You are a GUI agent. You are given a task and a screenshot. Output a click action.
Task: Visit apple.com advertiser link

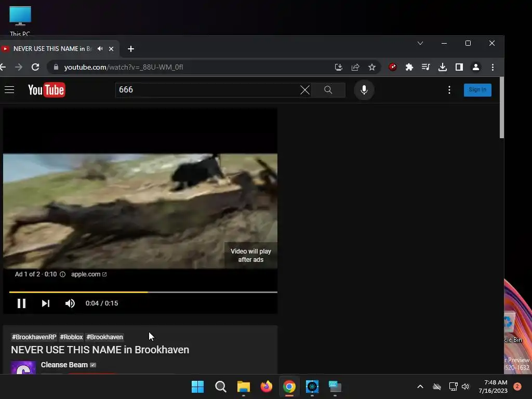(x=89, y=274)
